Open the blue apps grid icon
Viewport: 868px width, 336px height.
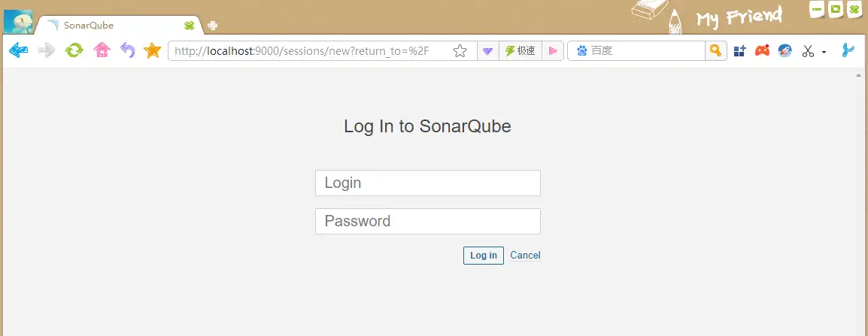[x=740, y=51]
